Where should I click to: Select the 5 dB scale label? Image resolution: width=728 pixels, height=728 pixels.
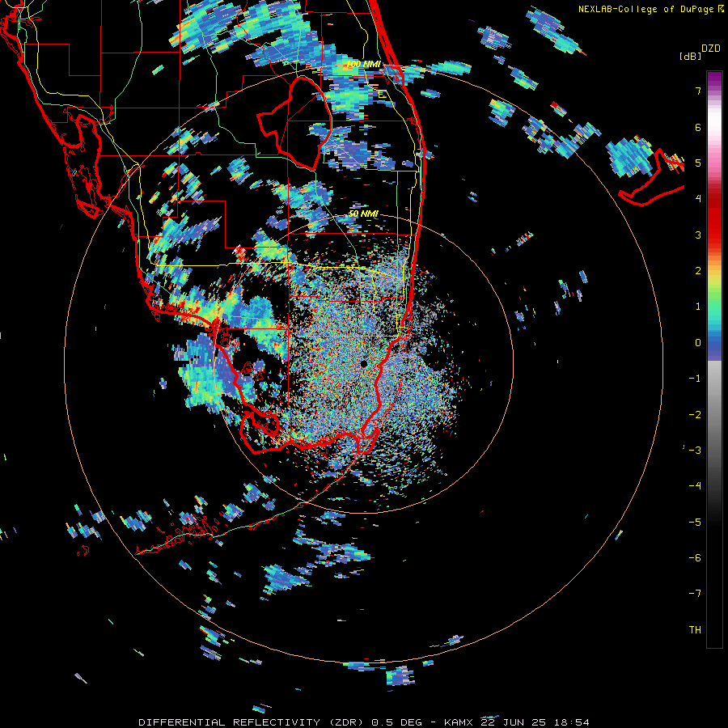[x=698, y=163]
